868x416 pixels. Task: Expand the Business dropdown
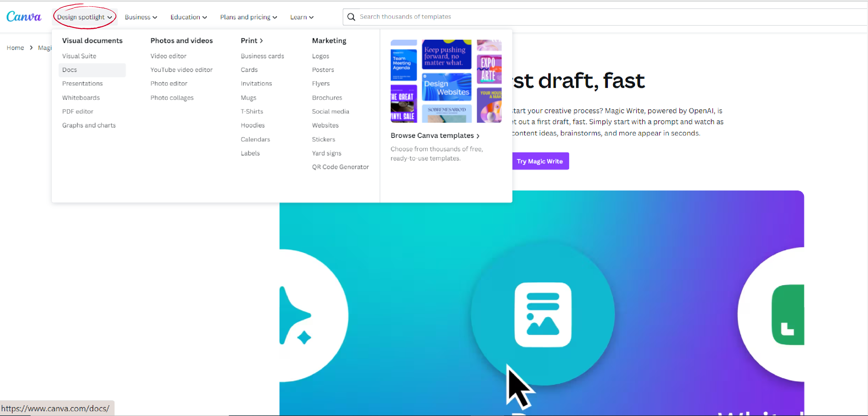(x=140, y=17)
